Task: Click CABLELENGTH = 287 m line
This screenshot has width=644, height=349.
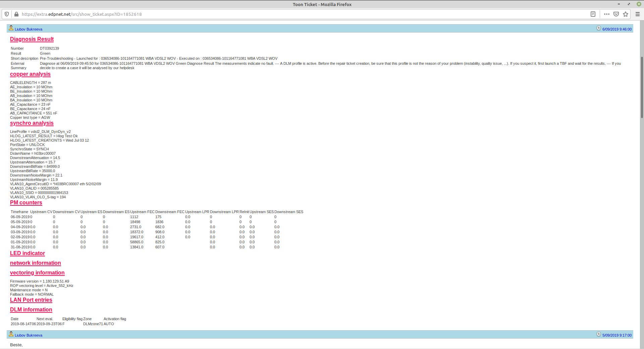Action: click(31, 83)
